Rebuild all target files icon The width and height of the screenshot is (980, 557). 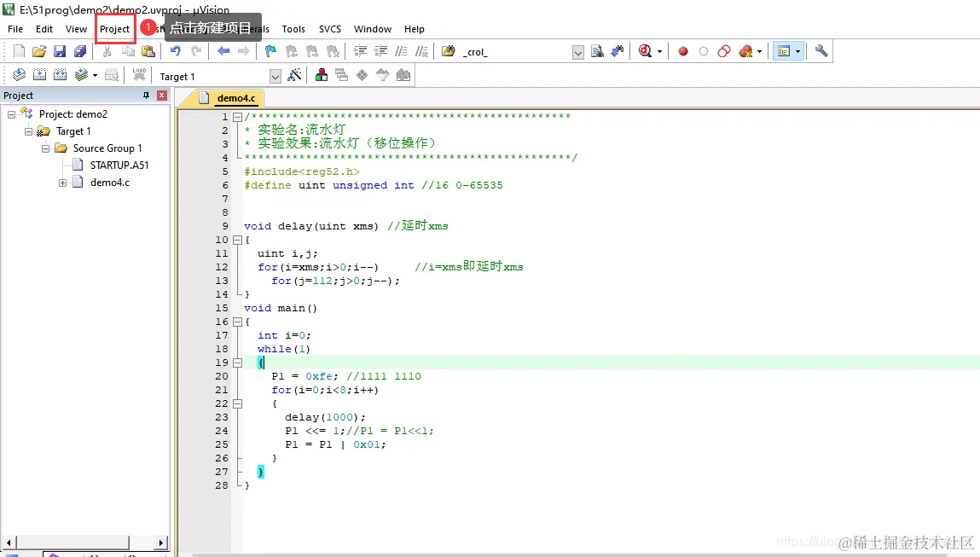[60, 76]
